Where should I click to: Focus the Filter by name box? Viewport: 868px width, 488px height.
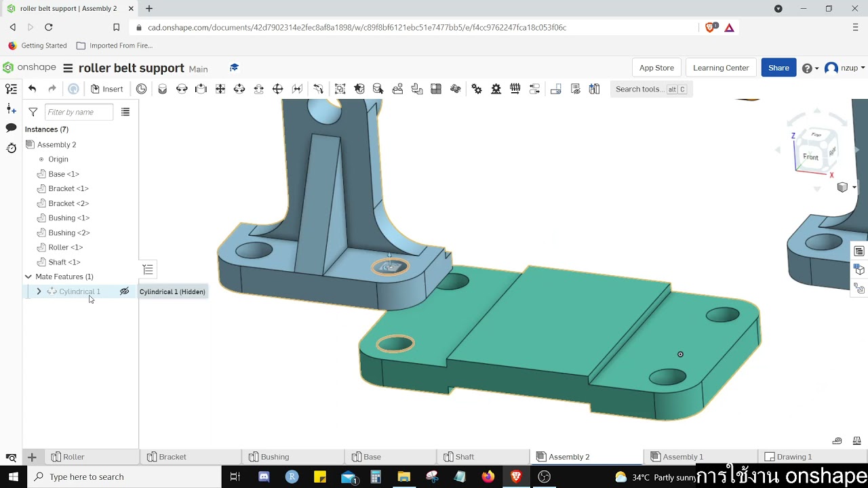[79, 112]
